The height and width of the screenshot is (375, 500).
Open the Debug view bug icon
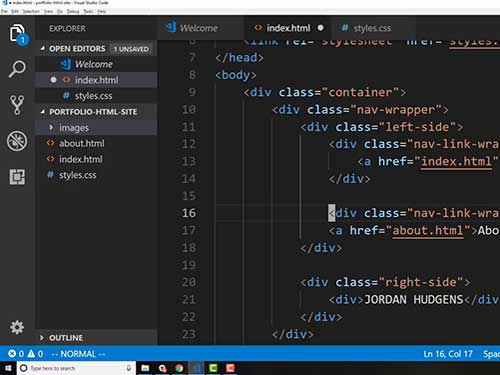click(17, 141)
